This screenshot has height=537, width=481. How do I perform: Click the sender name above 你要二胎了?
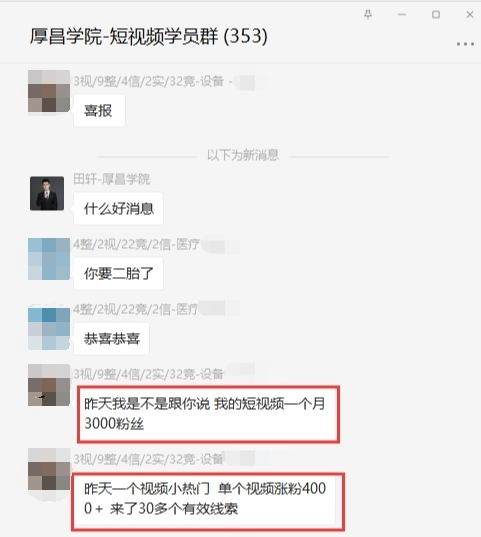[136, 244]
